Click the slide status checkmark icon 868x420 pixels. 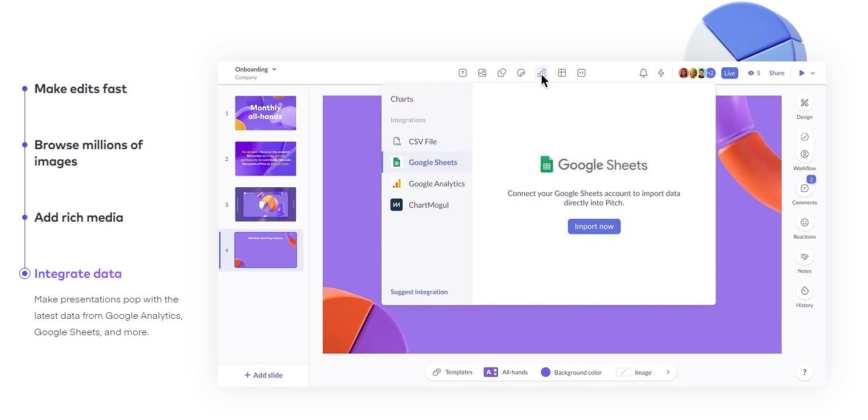pos(804,137)
